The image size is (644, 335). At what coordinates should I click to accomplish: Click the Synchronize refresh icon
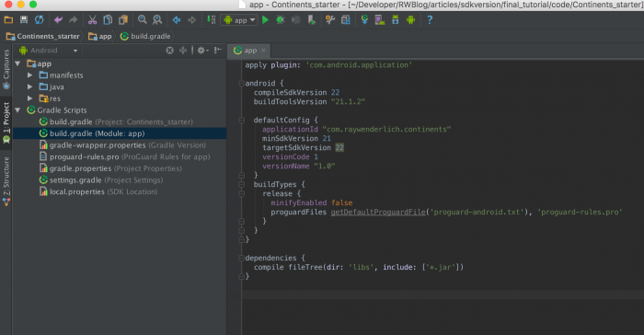(39, 19)
